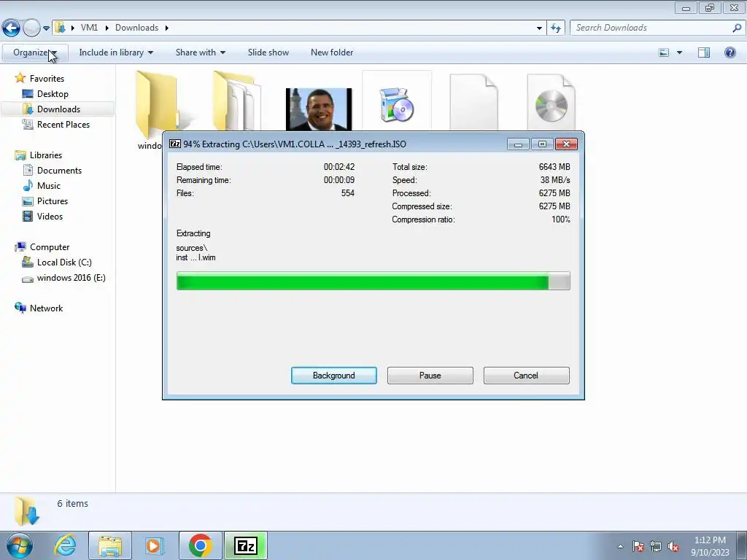Refresh the Downloads folder
This screenshot has width=747, height=560.
tap(555, 28)
